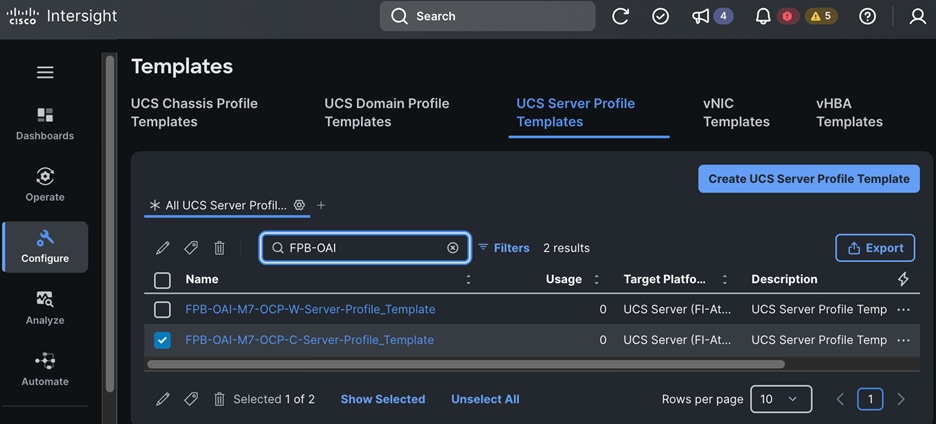Image resolution: width=936 pixels, height=424 pixels.
Task: Open FPB-OAI-M7-OCP-C-Server-Profile_Template link
Action: point(310,340)
